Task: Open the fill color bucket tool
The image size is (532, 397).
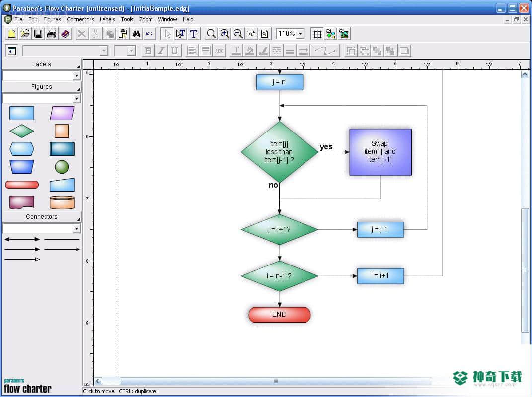Action: [249, 51]
